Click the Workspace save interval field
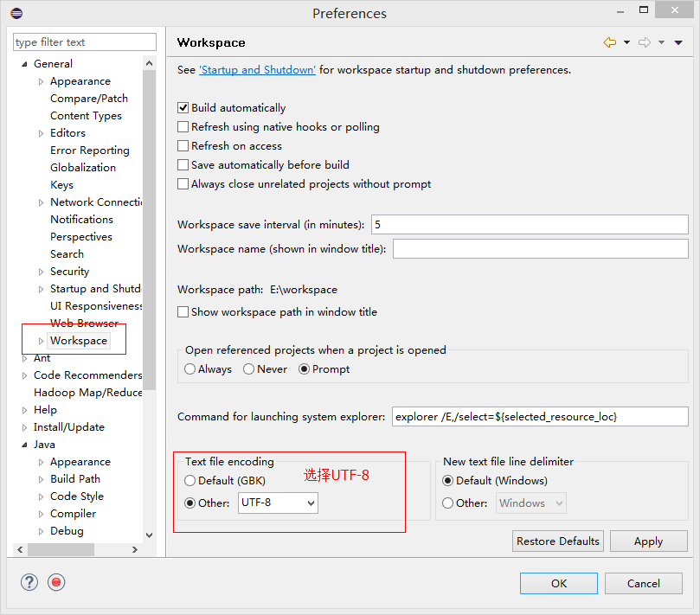The height and width of the screenshot is (615, 700). 530,225
